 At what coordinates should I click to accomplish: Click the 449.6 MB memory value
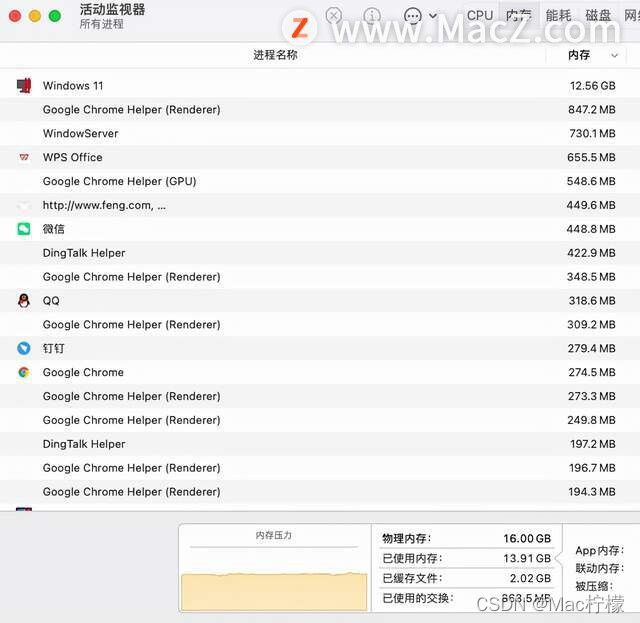(x=591, y=205)
